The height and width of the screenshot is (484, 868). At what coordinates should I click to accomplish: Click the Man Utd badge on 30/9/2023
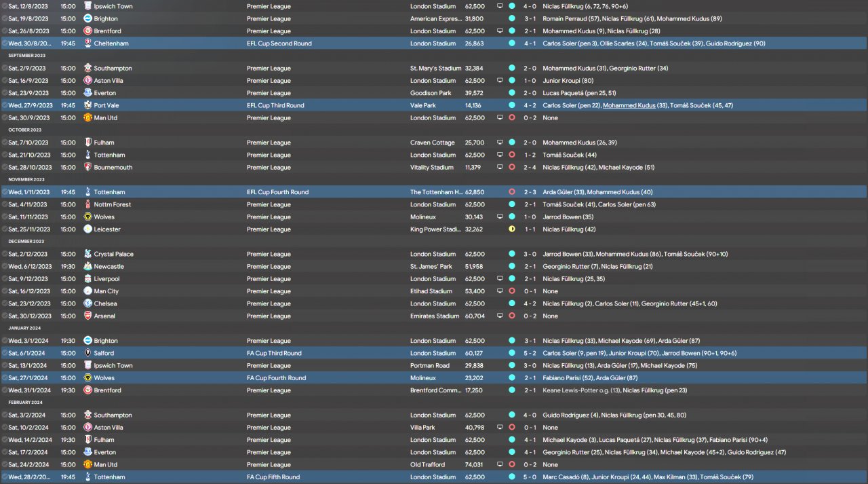(88, 118)
